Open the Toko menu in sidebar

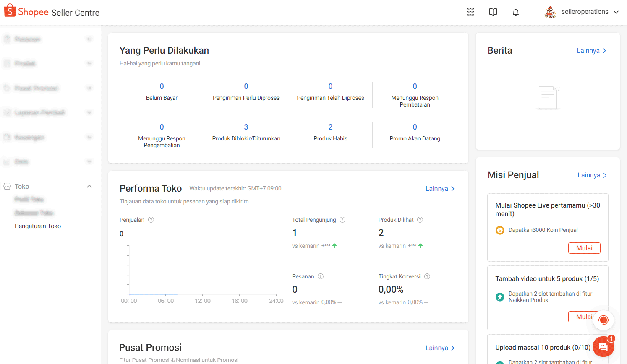[x=22, y=186]
